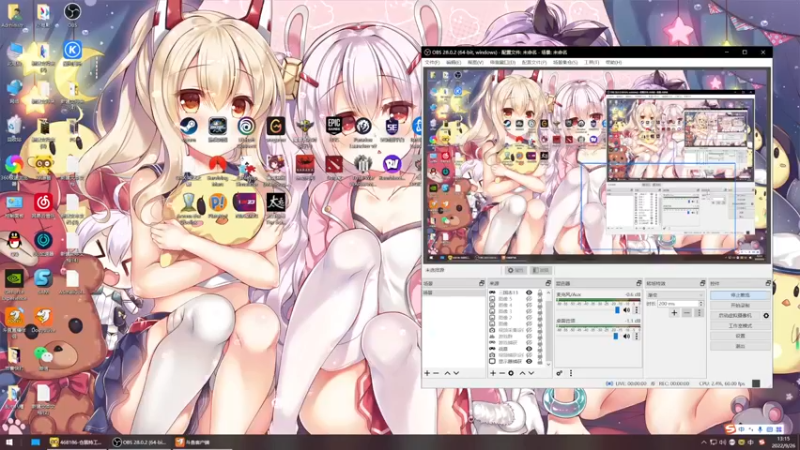Open source properties gear in Sources toolbar
Image resolution: width=800 pixels, height=450 pixels.
point(511,373)
